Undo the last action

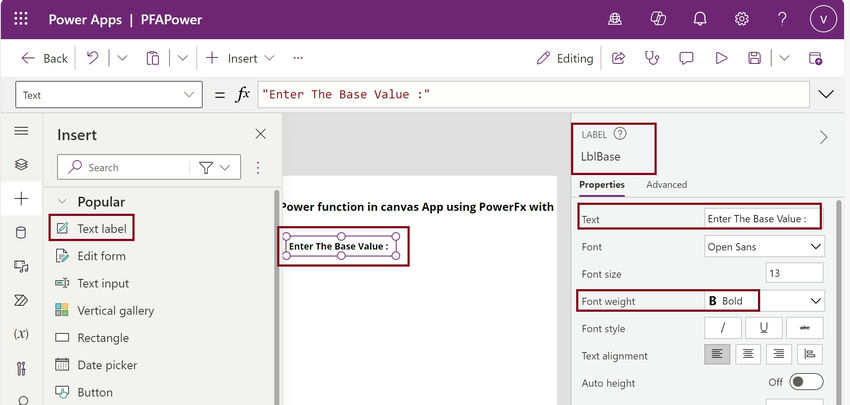[93, 58]
